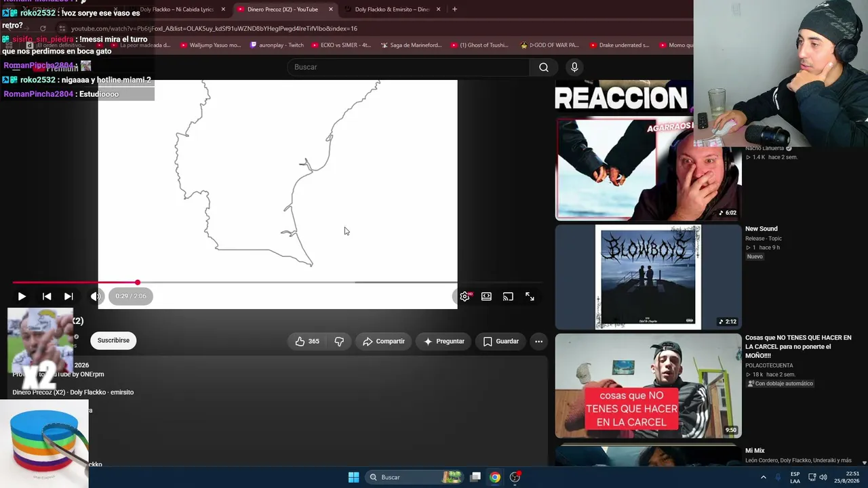The width and height of the screenshot is (868, 488).
Task: Open the 6:02 reaction video thumbnail
Action: 648,169
